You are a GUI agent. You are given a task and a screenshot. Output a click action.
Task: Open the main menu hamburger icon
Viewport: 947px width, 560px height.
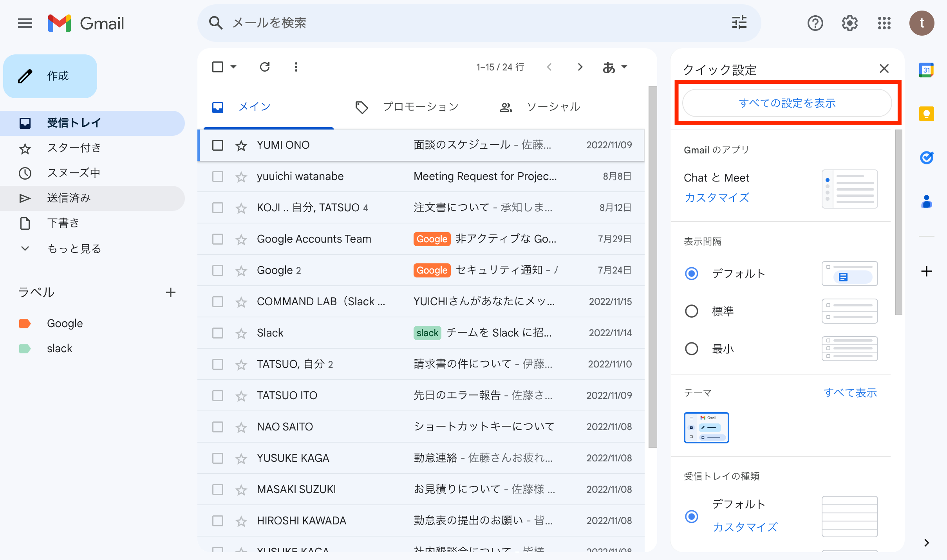[x=25, y=23]
